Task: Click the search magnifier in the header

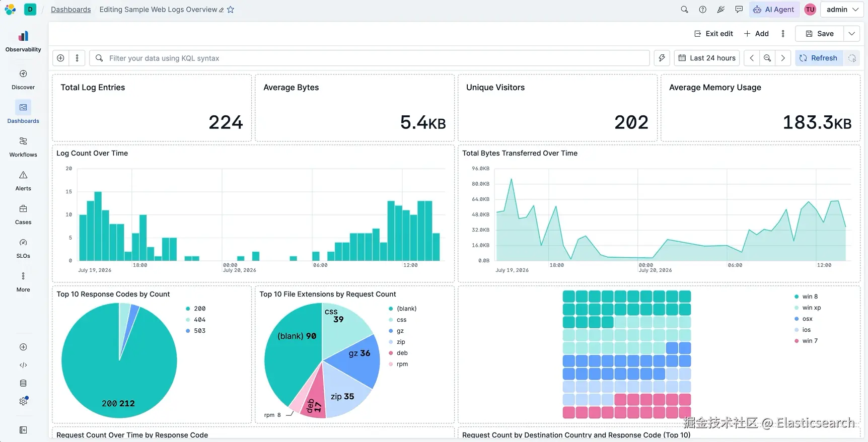Action: click(684, 10)
